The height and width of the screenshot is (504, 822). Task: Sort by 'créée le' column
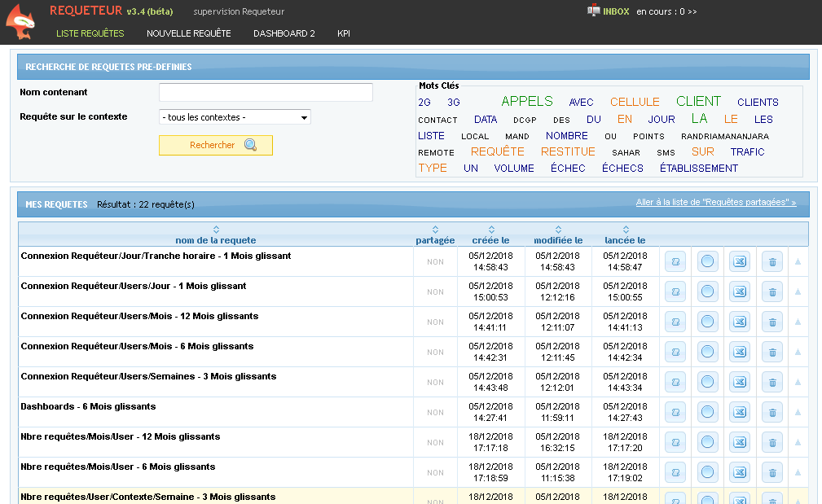click(x=491, y=230)
